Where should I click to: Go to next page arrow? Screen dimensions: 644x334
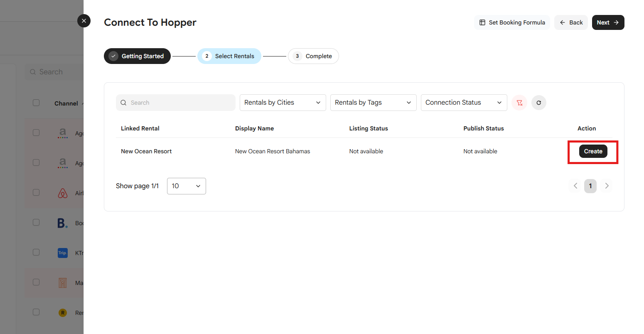click(607, 186)
